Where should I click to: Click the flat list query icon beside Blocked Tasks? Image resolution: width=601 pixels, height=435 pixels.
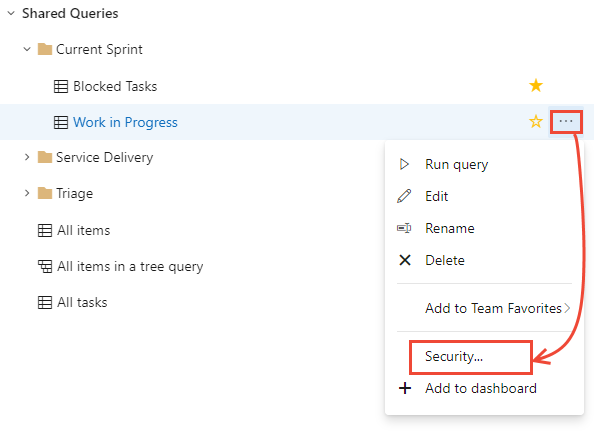[60, 86]
